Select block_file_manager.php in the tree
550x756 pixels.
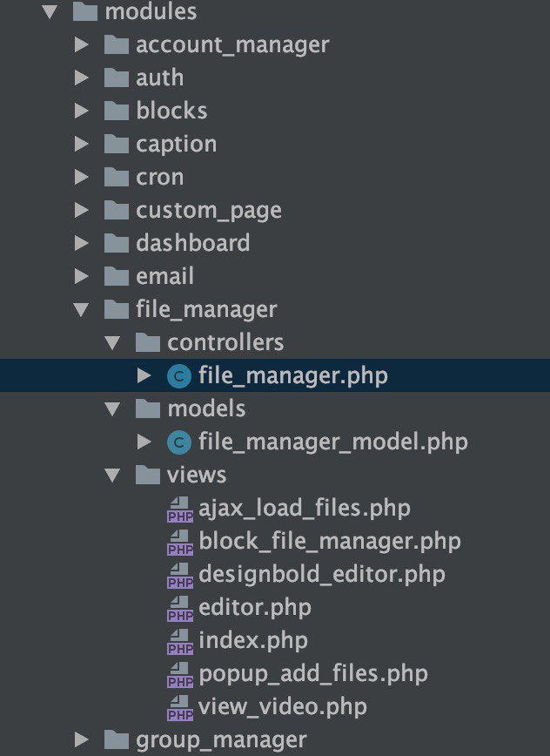click(x=330, y=542)
